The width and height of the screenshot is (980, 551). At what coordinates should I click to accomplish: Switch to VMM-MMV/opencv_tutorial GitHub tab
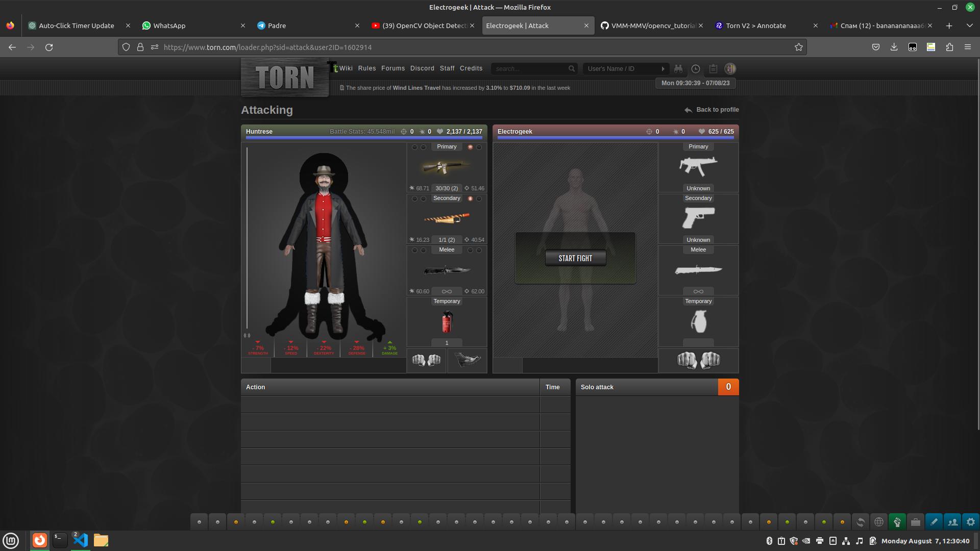pyautogui.click(x=652, y=26)
